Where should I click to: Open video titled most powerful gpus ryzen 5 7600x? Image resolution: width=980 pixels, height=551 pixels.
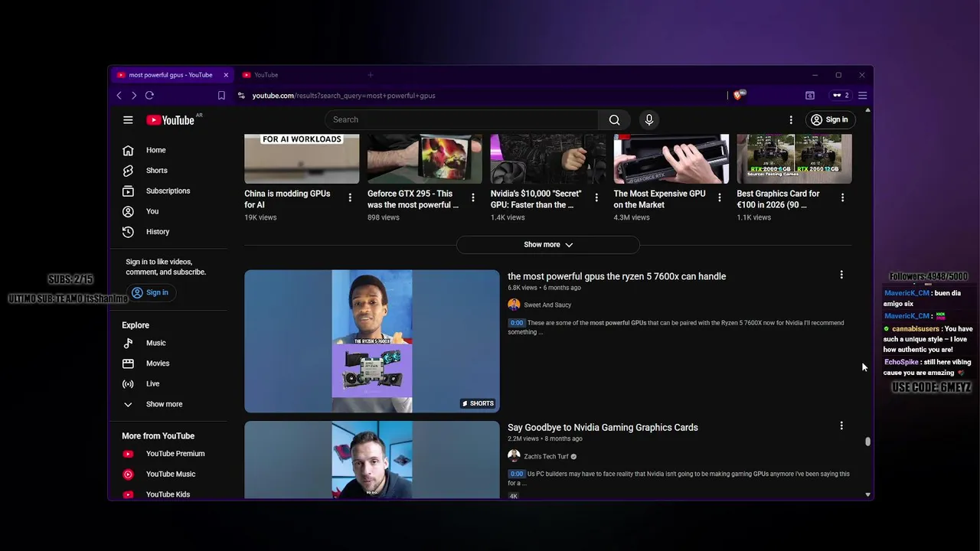coord(616,276)
